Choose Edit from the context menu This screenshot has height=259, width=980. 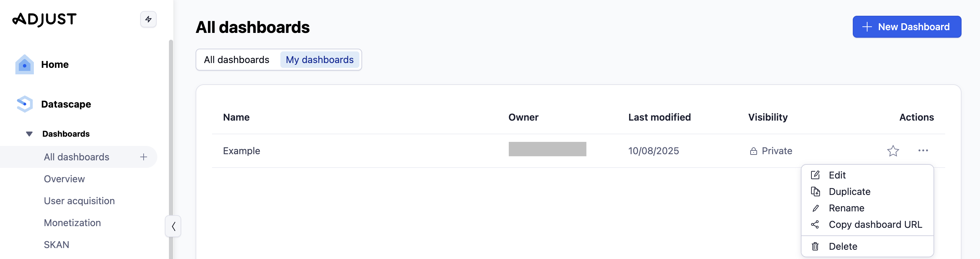point(837,175)
